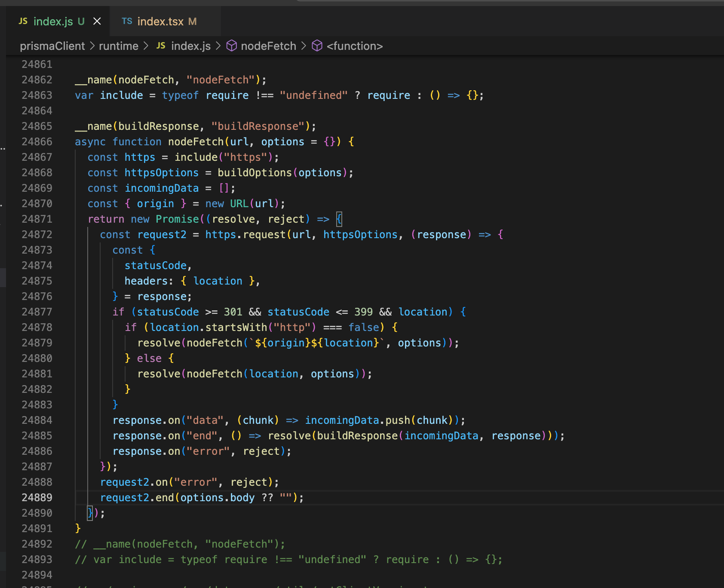
Task: Click the JS icon before index.js in the breadcrumb
Action: 160,46
